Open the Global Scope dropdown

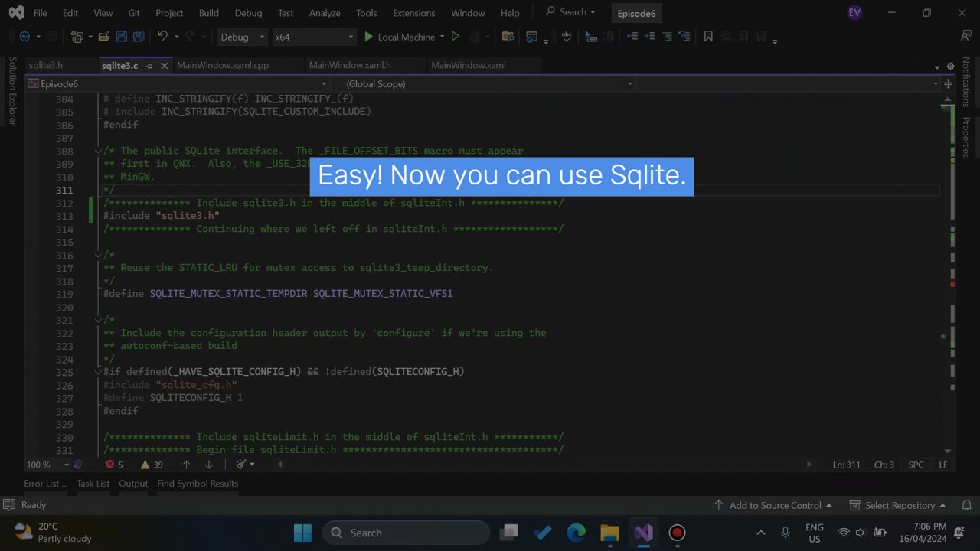tap(490, 83)
